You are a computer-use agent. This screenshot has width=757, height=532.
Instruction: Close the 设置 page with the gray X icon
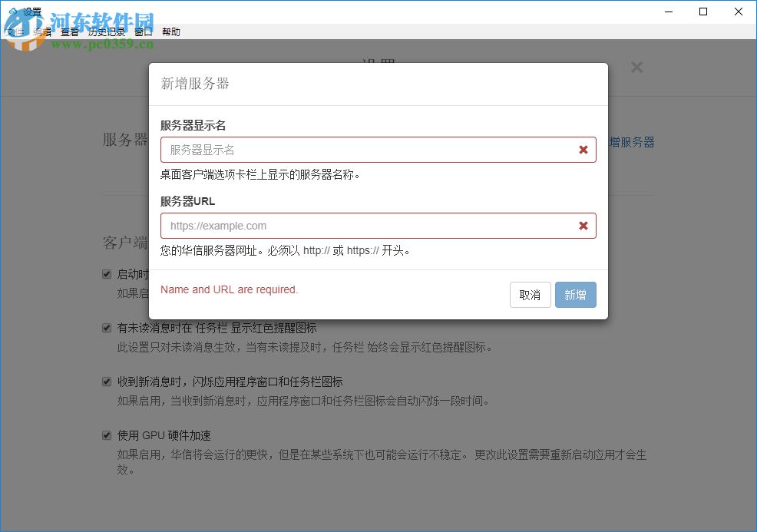[x=637, y=67]
